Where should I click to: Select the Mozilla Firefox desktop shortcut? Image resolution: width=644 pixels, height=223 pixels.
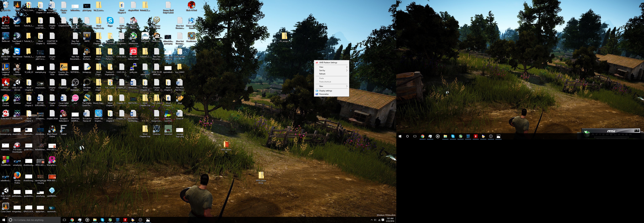pyautogui.click(x=17, y=176)
